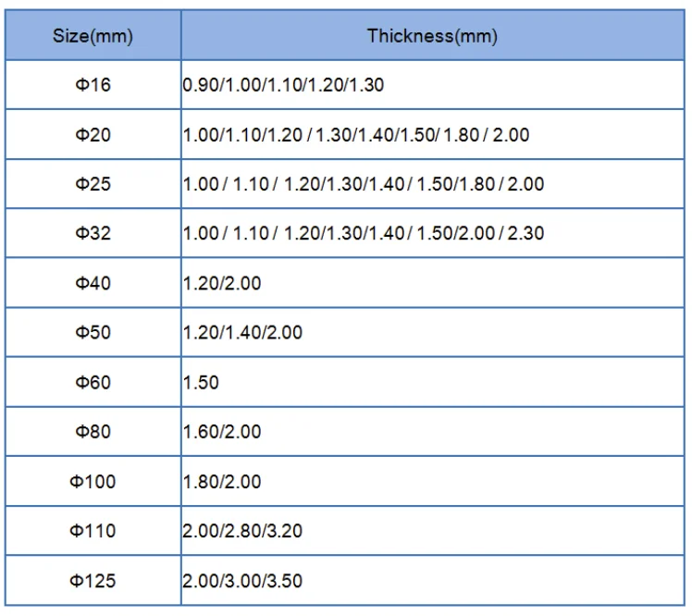Viewport: 692px width, 616px height.
Task: Select the Φ80 size cell
Action: (93, 432)
